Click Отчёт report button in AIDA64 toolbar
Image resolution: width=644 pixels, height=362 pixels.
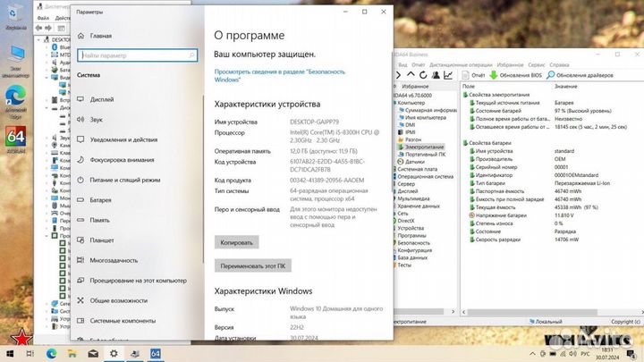pos(473,75)
